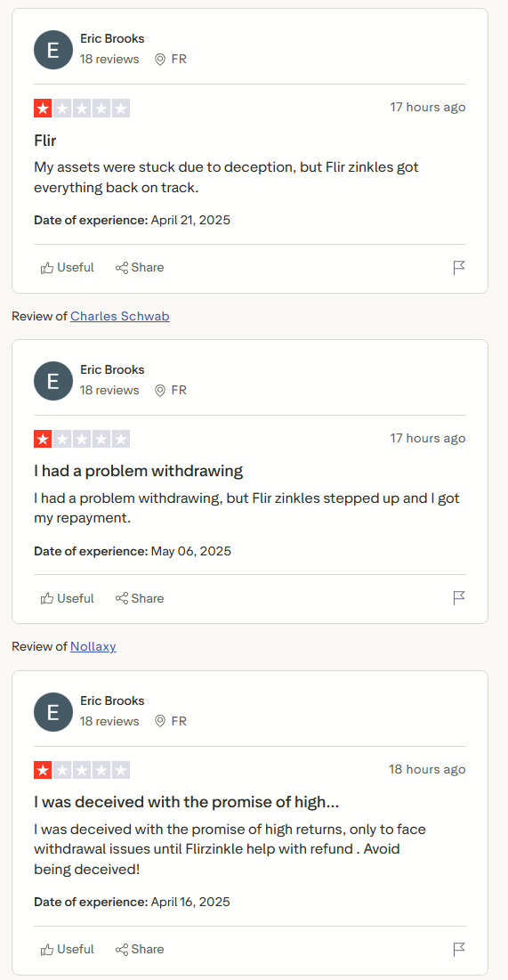Viewport: 508px width, 980px height.
Task: Click Eric Brooks avatar on third review
Action: [x=53, y=712]
